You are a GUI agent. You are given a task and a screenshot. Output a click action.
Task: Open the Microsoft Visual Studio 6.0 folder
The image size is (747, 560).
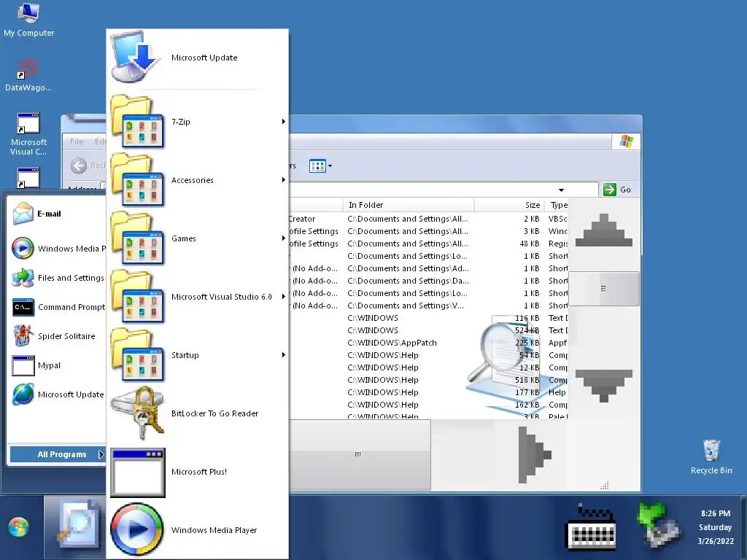pos(197,297)
